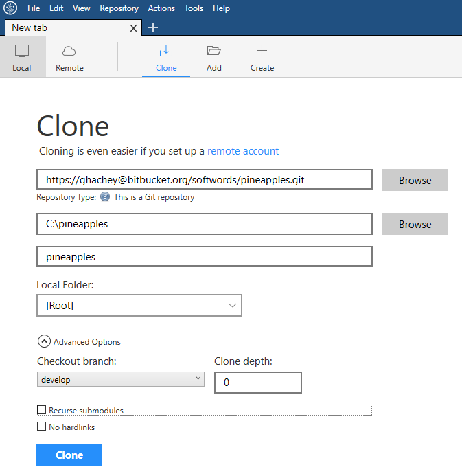Screen dimensions: 462x476
Task: Collapse the Advanced Options section
Action: pos(44,341)
